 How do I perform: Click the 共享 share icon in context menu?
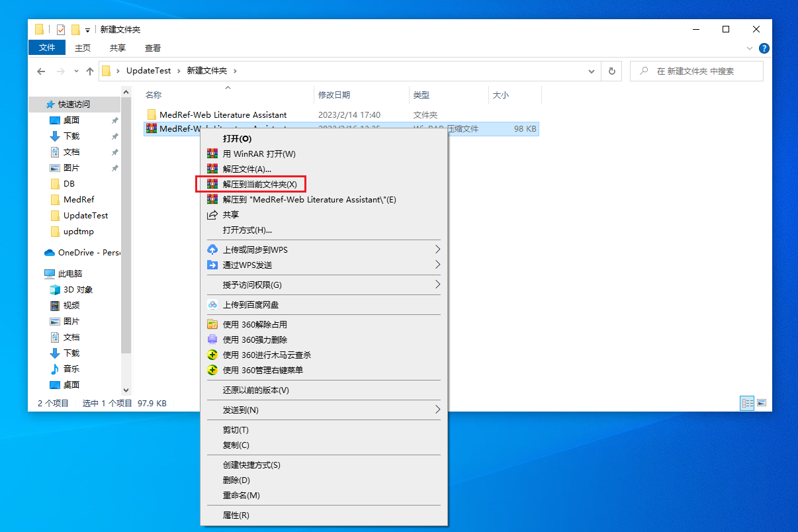[212, 215]
